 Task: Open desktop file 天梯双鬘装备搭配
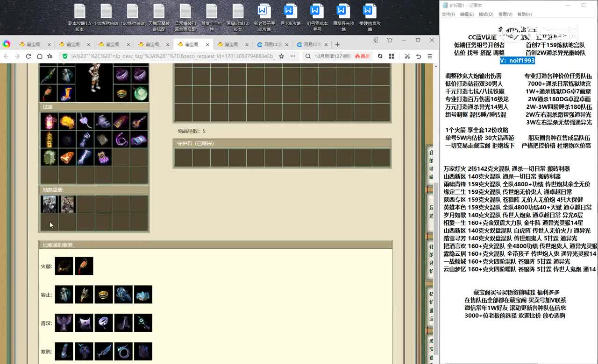(159, 17)
